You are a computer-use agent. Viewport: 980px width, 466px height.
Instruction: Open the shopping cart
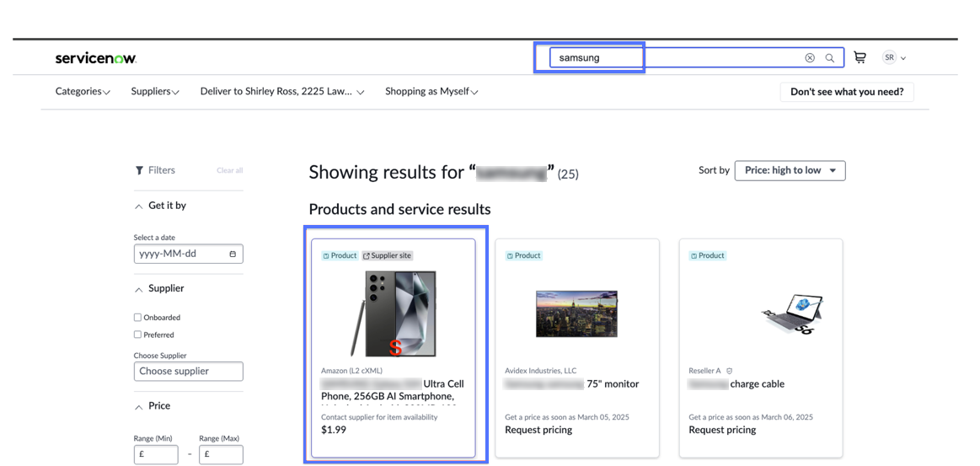(x=860, y=57)
